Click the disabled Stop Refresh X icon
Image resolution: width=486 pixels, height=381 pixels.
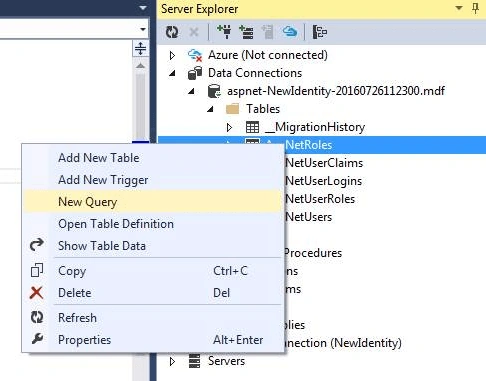tap(194, 32)
